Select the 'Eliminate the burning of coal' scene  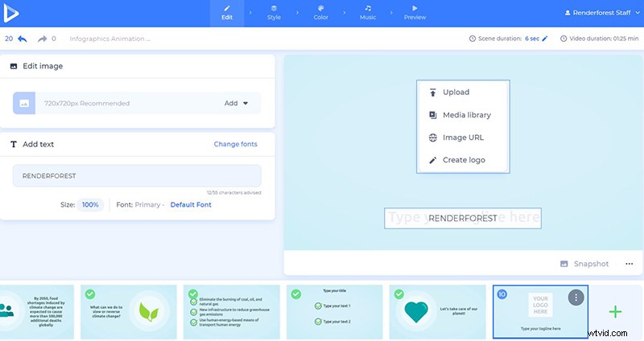pyautogui.click(x=232, y=312)
